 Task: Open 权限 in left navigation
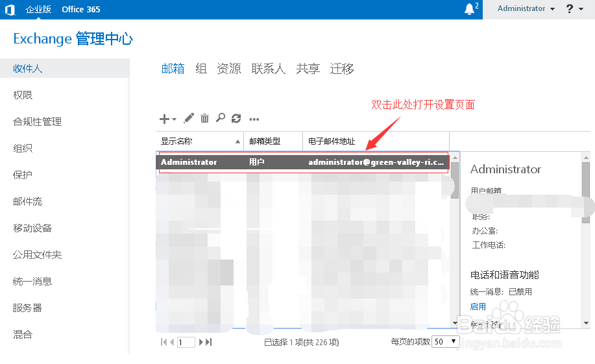point(23,95)
